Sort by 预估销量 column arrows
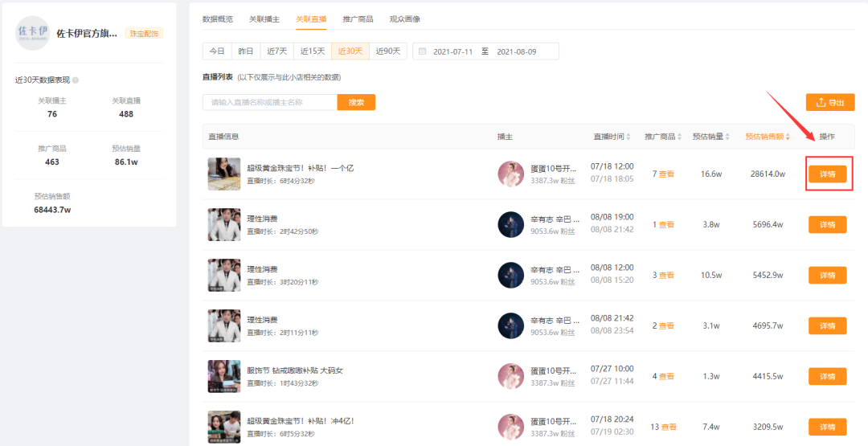This screenshot has height=446, width=868. (x=728, y=137)
